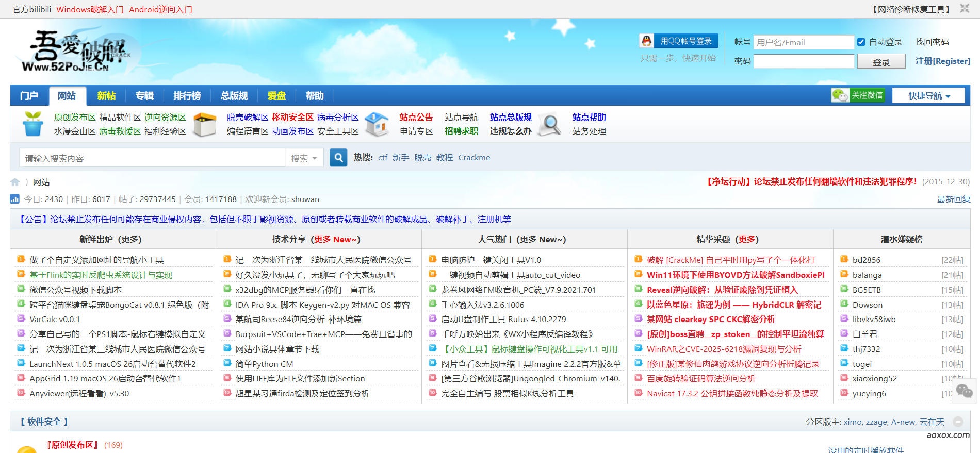Click the magnifier icon beside 站点帮助
980x453 pixels.
pos(550,124)
